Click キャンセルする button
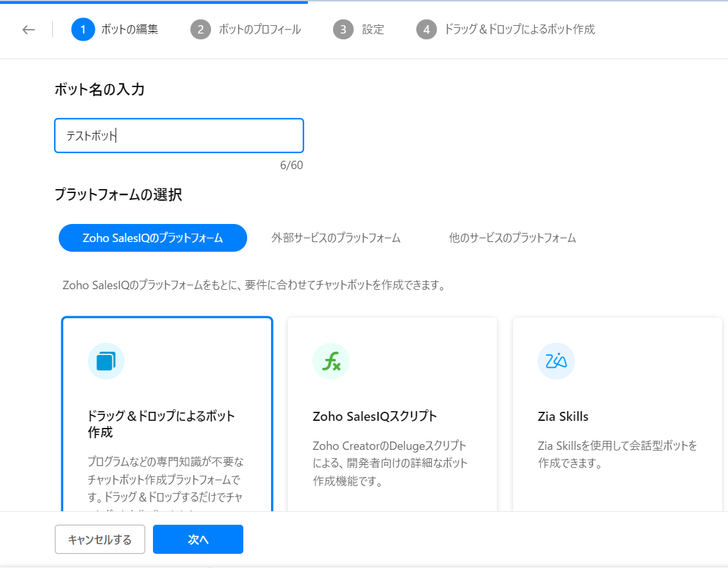 click(100, 539)
